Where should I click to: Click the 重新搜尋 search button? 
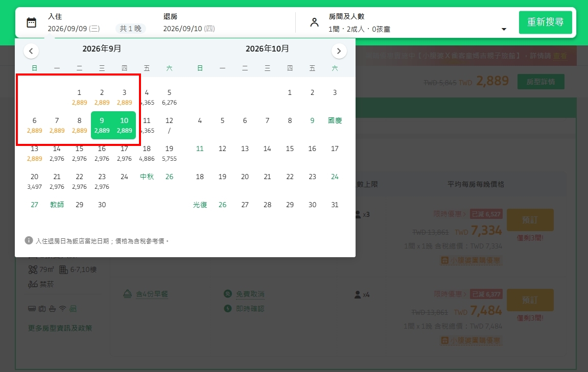pyautogui.click(x=545, y=22)
